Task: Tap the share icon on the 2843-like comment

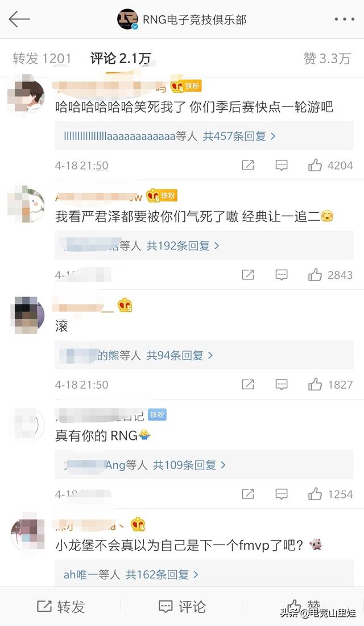Action: pos(248,275)
